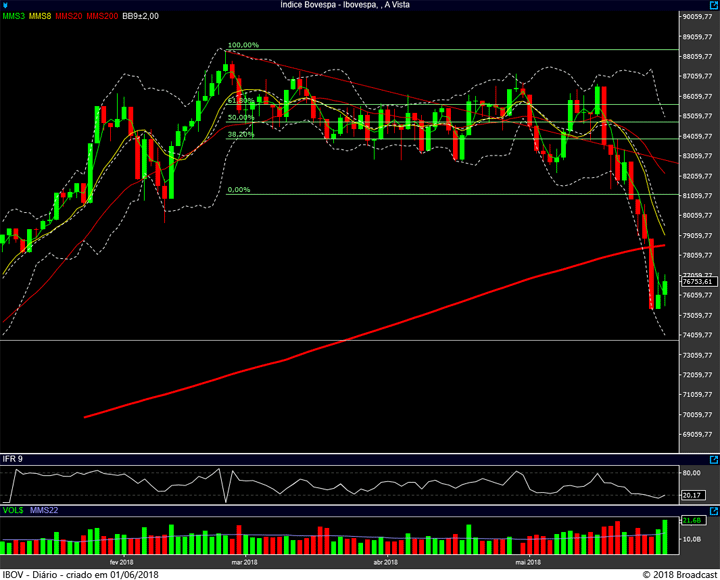Select the MMS200 moving average label
720x580 pixels.
(x=102, y=16)
